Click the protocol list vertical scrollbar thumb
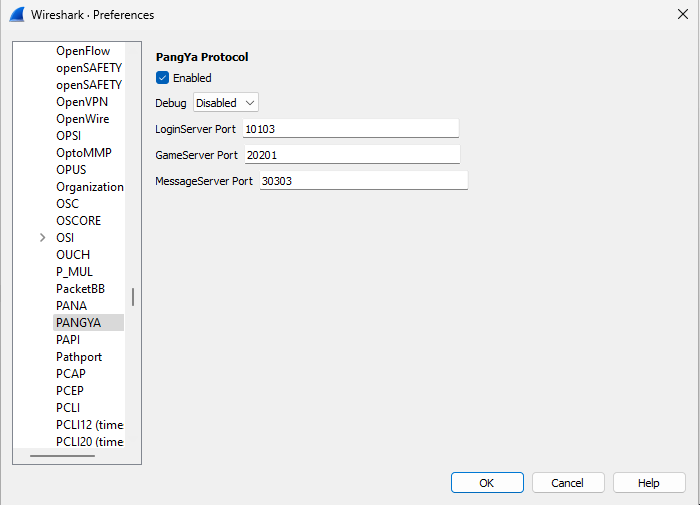 [x=133, y=297]
